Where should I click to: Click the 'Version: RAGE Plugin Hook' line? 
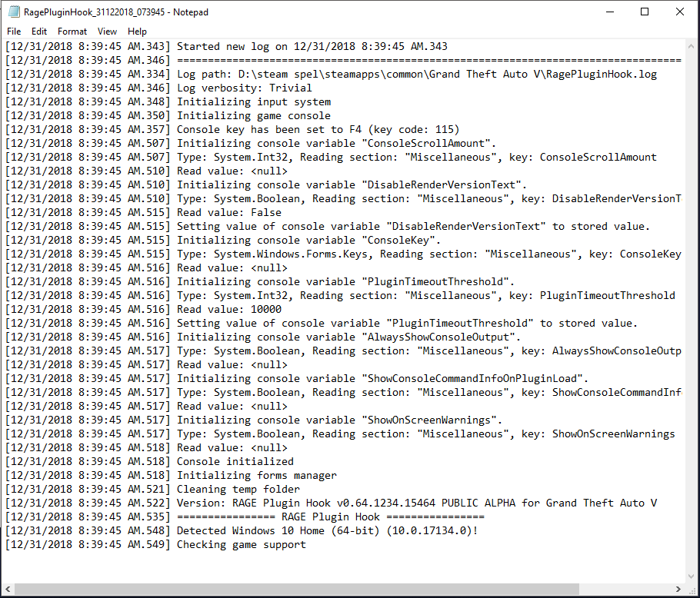(x=332, y=503)
